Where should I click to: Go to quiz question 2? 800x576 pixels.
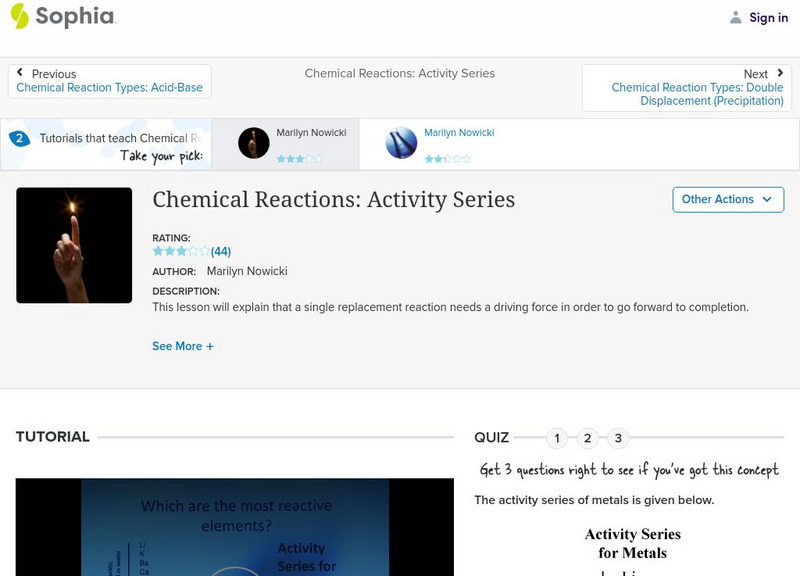coord(588,438)
